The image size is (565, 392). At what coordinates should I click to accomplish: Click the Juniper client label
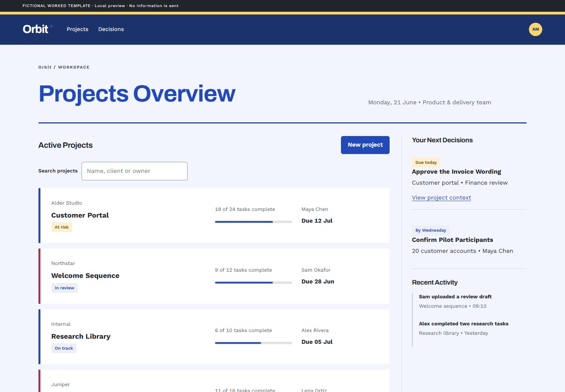[x=60, y=385]
